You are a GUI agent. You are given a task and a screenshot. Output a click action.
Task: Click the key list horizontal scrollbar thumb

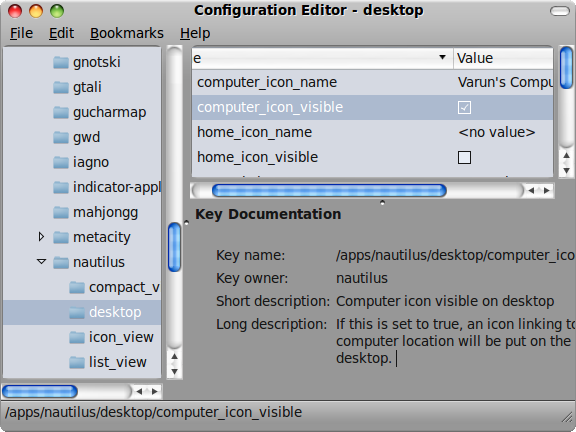329,191
